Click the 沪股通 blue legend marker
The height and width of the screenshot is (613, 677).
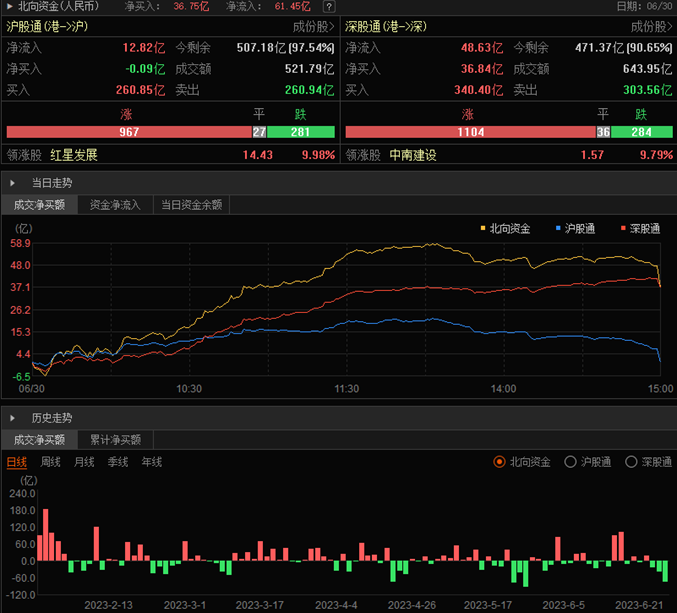click(x=558, y=229)
